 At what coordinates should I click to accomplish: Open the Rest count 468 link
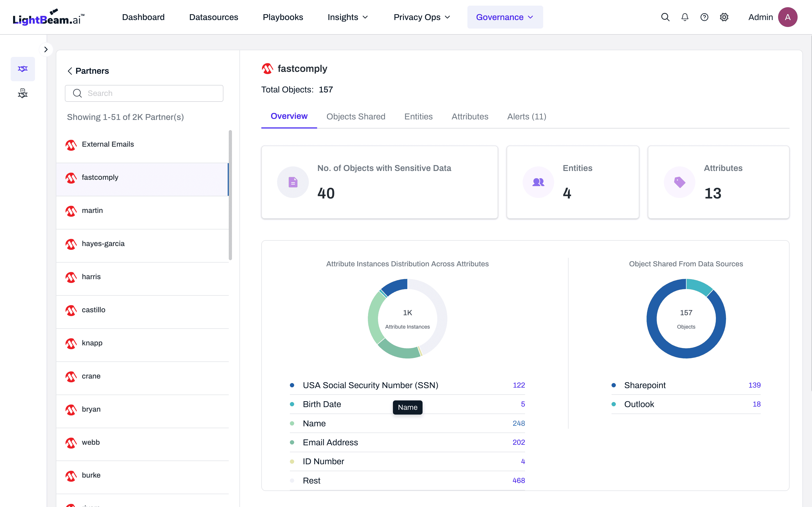pos(519,481)
